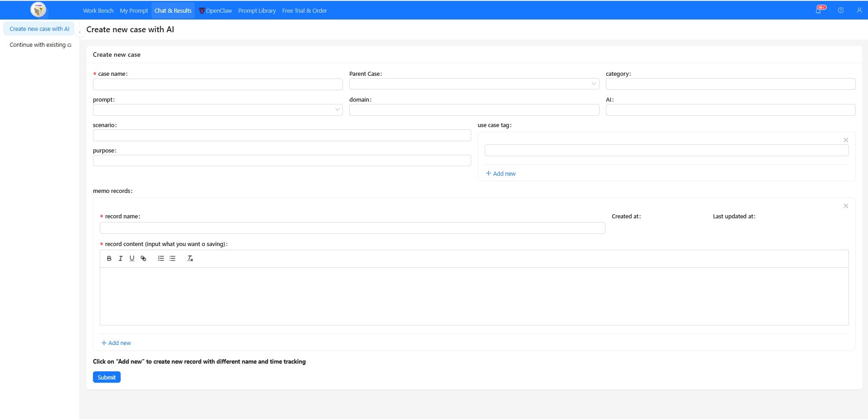Switch to the Prompt Library menu item
The height and width of the screenshot is (419, 868).
click(x=257, y=10)
